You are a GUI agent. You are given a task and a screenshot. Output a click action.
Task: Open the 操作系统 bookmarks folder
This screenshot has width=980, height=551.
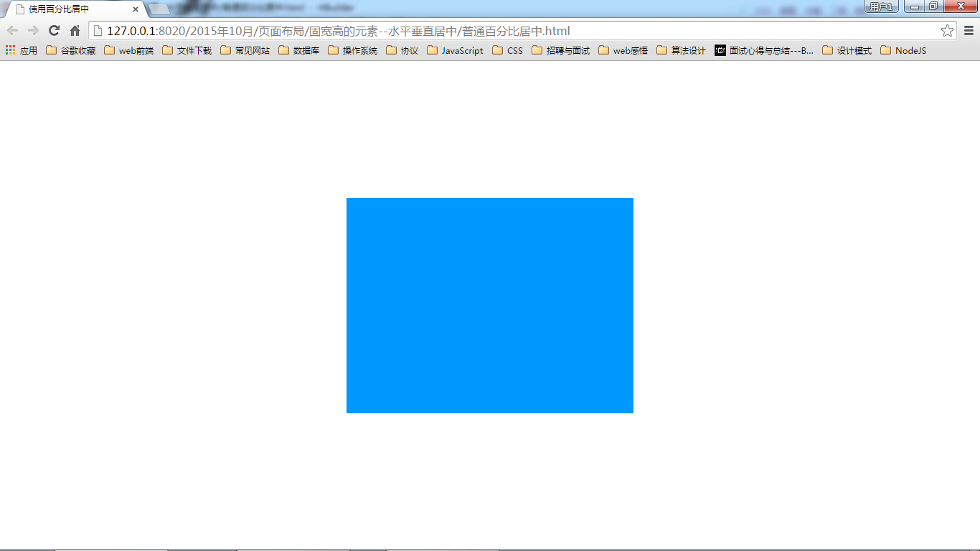(x=352, y=51)
